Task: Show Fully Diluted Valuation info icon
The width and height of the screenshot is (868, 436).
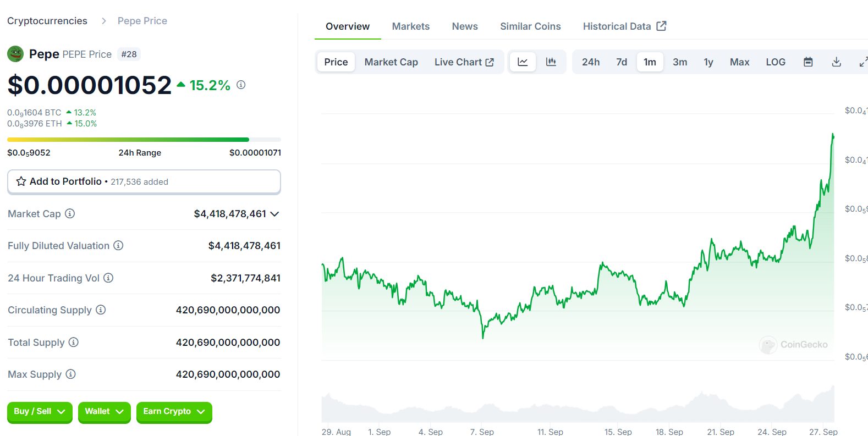Action: click(x=118, y=245)
